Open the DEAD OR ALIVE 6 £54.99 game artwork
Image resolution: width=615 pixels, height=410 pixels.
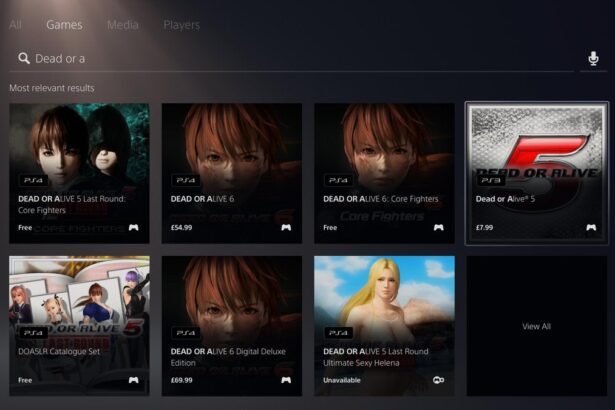point(232,173)
